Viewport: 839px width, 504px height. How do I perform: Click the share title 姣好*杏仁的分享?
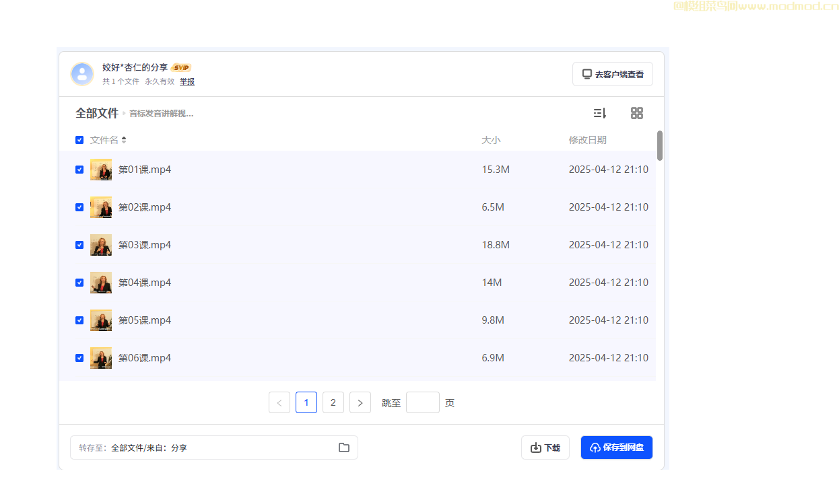point(135,67)
